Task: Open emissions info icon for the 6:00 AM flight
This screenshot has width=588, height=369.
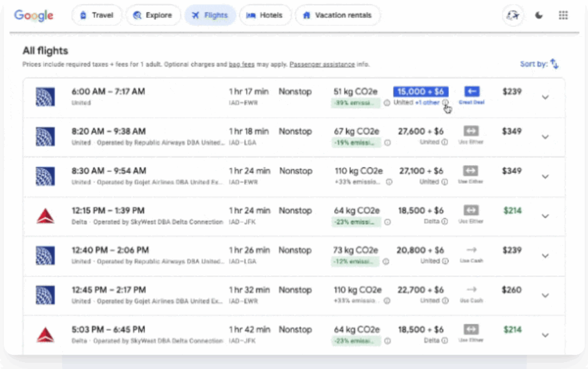Action: click(x=386, y=103)
